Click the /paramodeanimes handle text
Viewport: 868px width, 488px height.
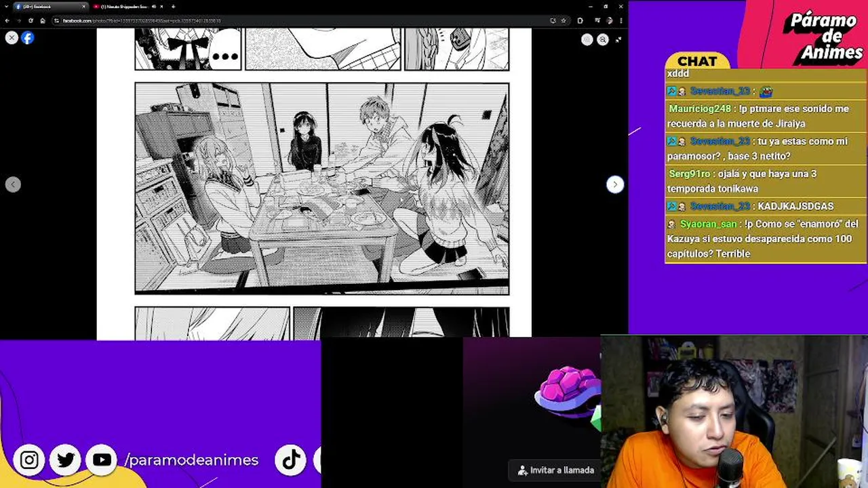coord(192,460)
